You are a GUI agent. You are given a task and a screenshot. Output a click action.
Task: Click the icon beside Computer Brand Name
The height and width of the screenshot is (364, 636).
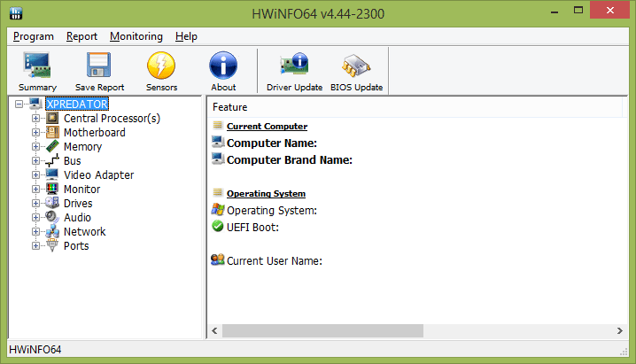[218, 159]
